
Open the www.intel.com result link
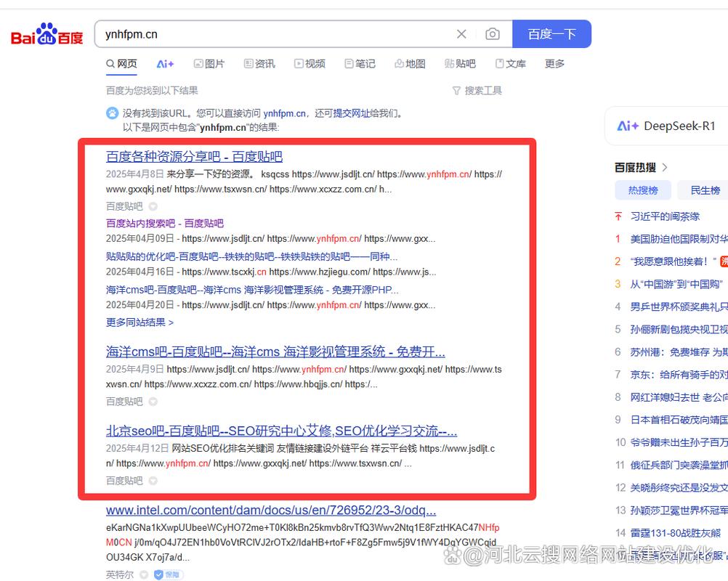(x=271, y=511)
